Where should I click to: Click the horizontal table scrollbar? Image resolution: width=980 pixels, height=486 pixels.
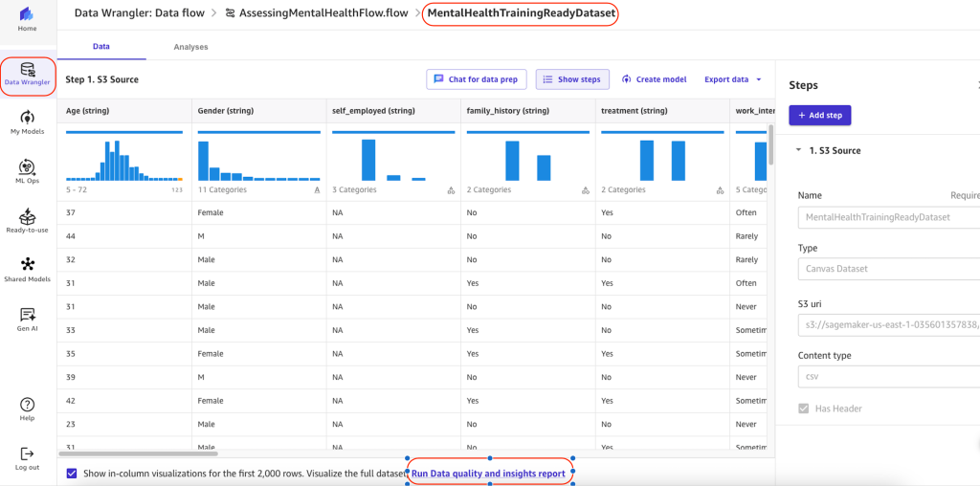click(x=138, y=453)
